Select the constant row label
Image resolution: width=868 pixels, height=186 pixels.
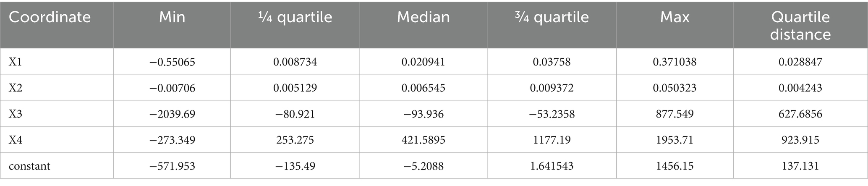[x=29, y=166]
